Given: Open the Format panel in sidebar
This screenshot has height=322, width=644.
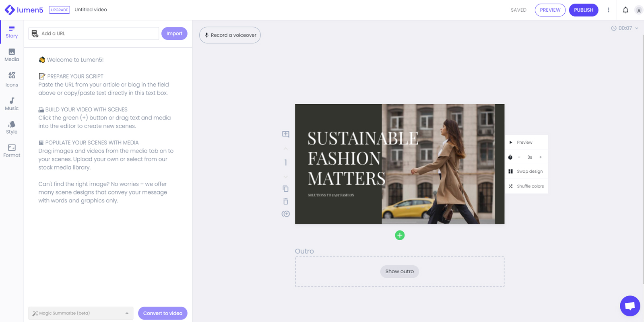Looking at the screenshot, I should click(x=12, y=151).
